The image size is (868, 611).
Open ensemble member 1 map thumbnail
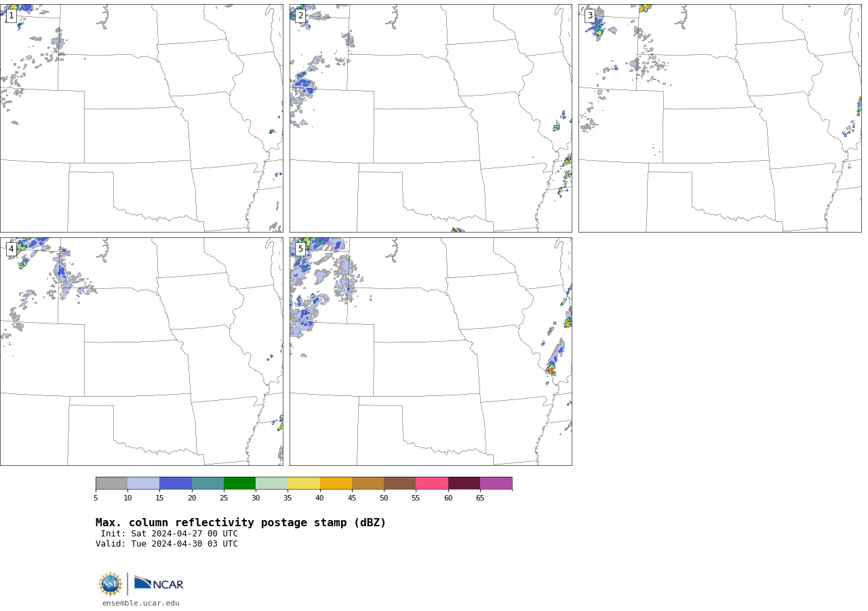point(141,118)
